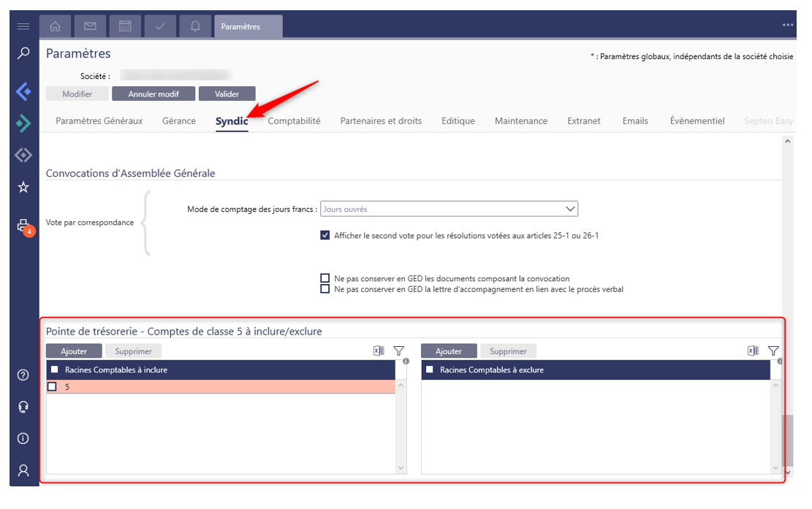Click the Annuler modif button

coord(153,94)
